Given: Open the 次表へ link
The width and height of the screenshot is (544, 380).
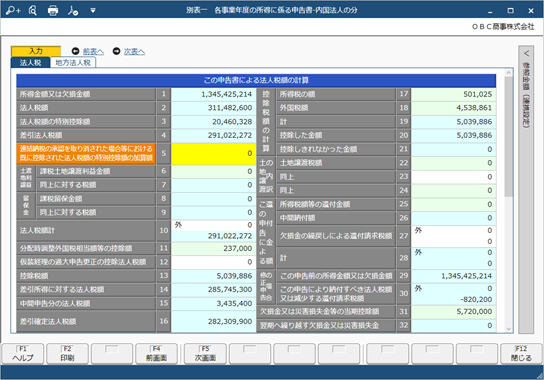Looking at the screenshot, I should pyautogui.click(x=134, y=52).
